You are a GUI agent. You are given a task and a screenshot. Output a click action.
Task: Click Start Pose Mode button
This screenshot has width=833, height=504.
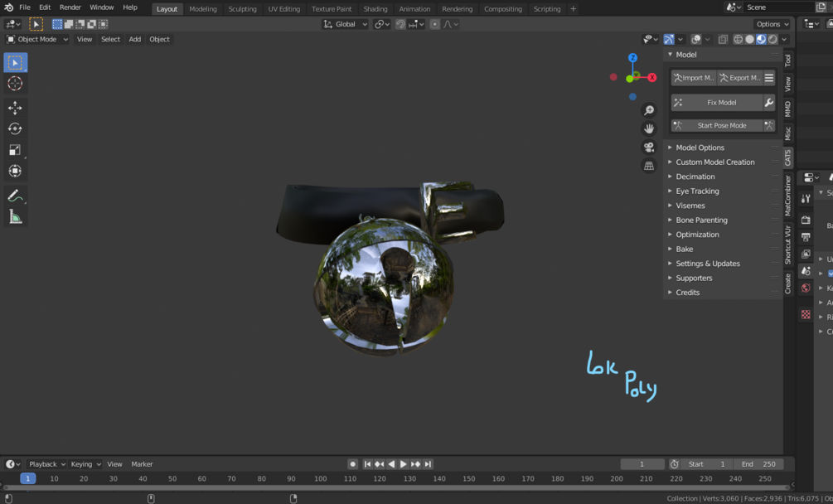(717, 126)
